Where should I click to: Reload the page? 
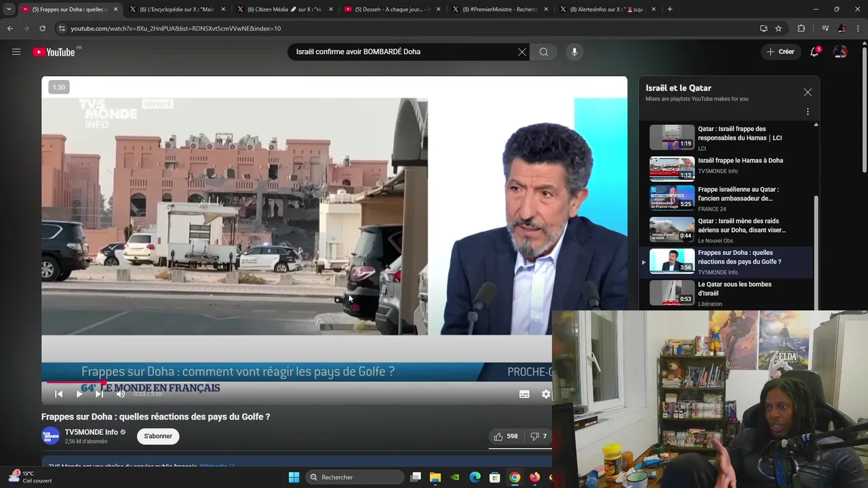(x=42, y=28)
